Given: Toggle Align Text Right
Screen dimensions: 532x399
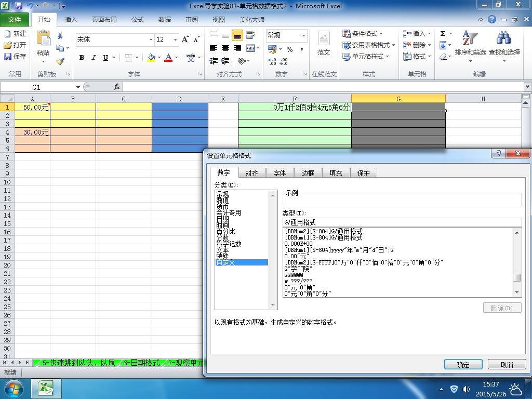Looking at the screenshot, I should [237, 48].
